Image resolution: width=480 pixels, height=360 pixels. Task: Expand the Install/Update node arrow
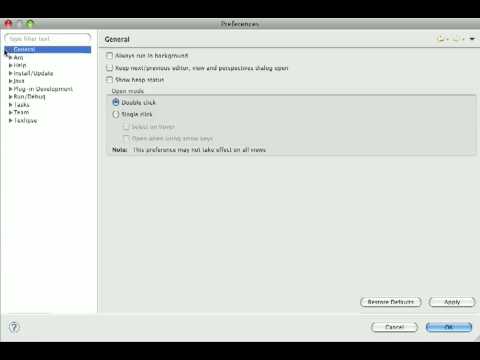click(x=11, y=73)
